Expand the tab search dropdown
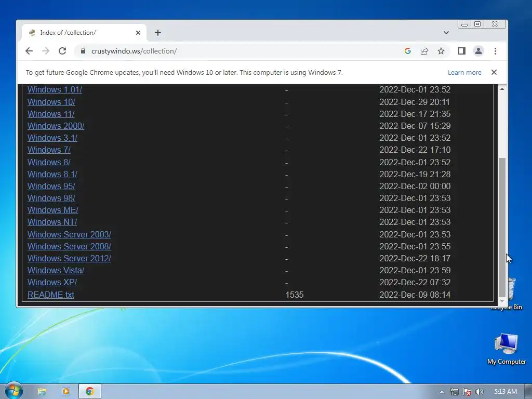532x399 pixels. pos(446,33)
